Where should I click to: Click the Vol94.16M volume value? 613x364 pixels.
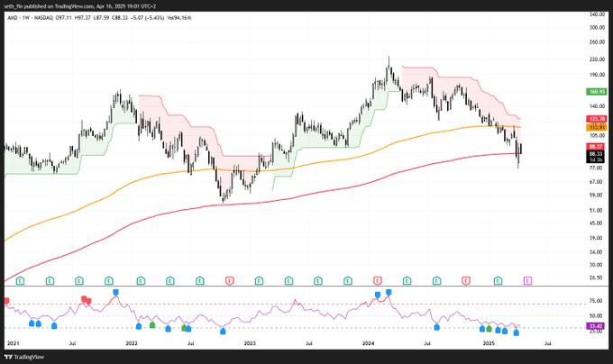[x=179, y=18]
